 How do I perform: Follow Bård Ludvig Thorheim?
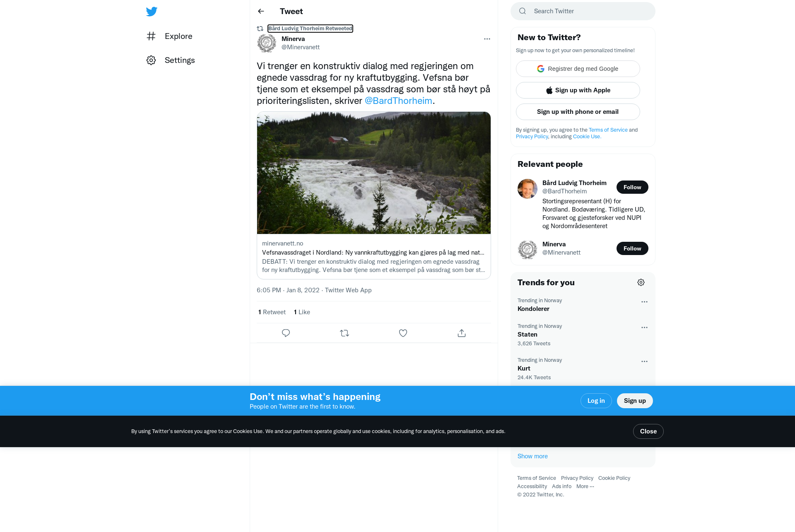(632, 187)
